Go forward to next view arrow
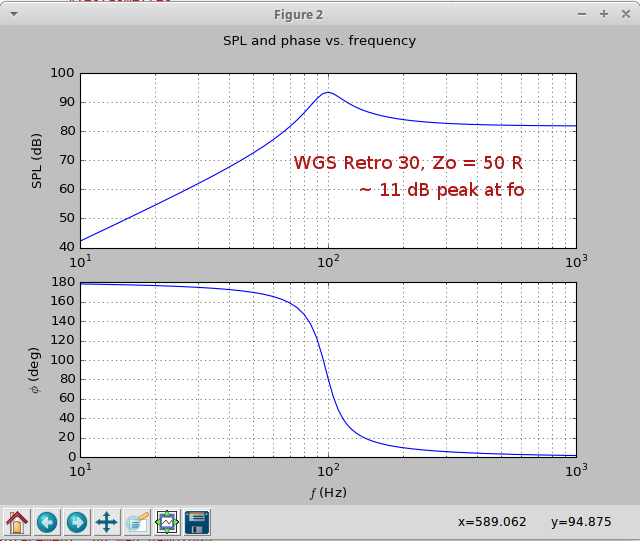The image size is (640, 541). (x=77, y=522)
